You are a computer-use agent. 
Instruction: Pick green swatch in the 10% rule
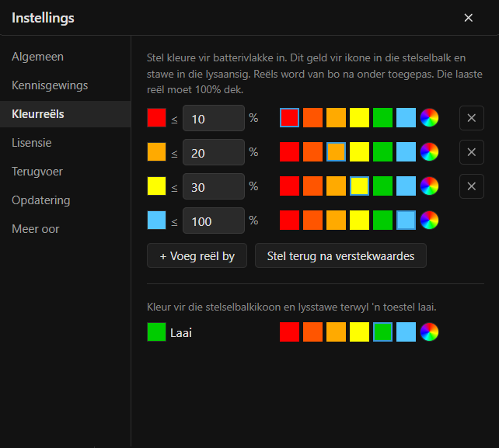coord(383,118)
